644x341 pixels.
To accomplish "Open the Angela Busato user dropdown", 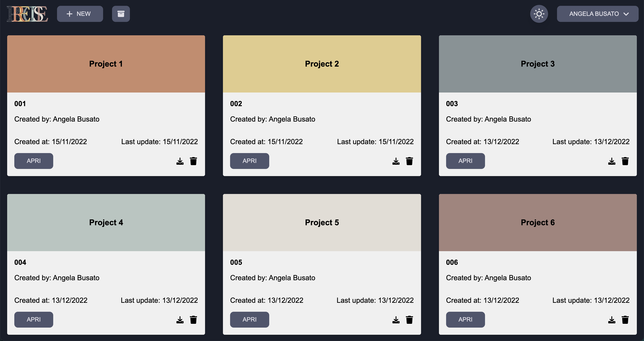I will 597,14.
